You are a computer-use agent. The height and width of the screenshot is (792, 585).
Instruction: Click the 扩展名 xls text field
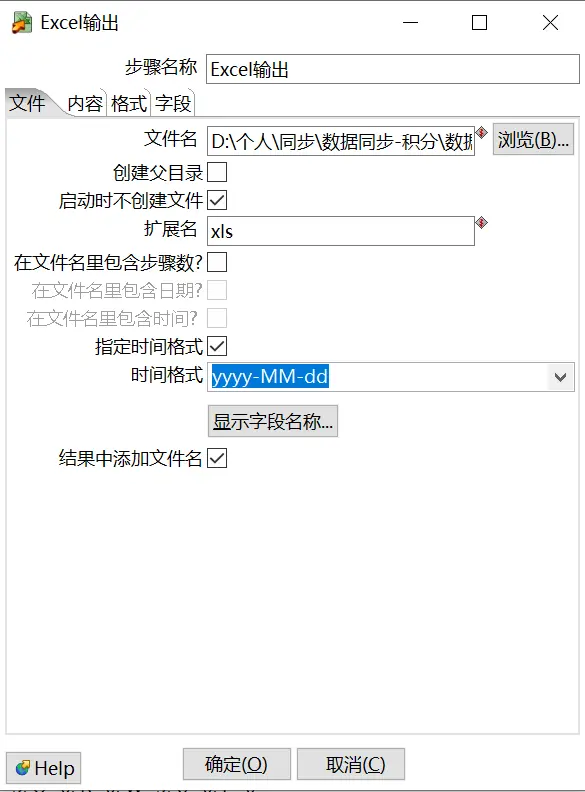pyautogui.click(x=340, y=231)
